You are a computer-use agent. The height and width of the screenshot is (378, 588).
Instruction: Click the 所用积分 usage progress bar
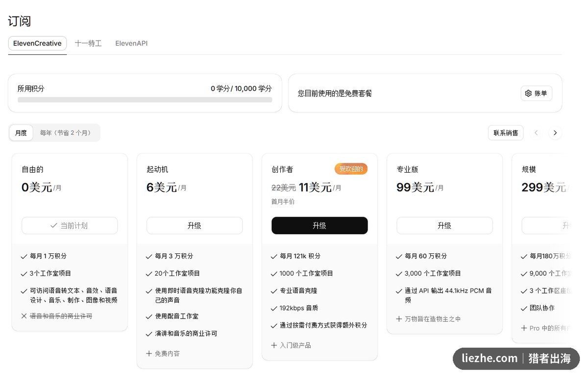click(145, 100)
